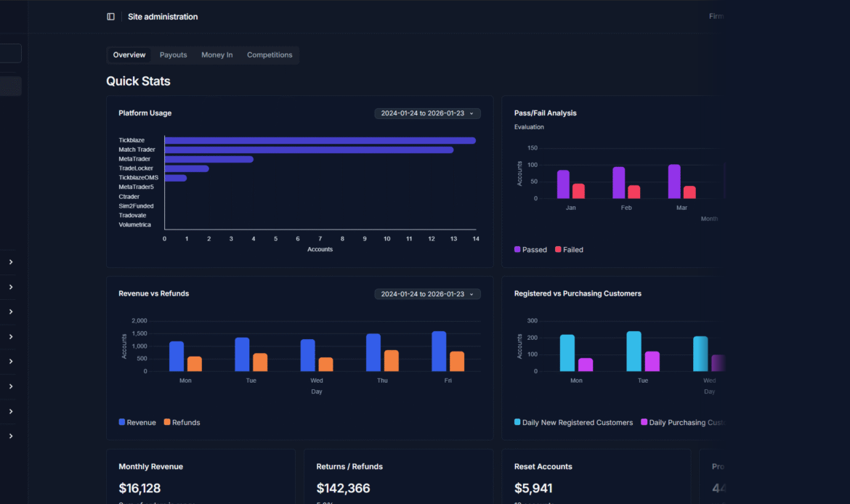850x504 pixels.
Task: Toggle the Revenue legend swatch
Action: pyautogui.click(x=121, y=422)
